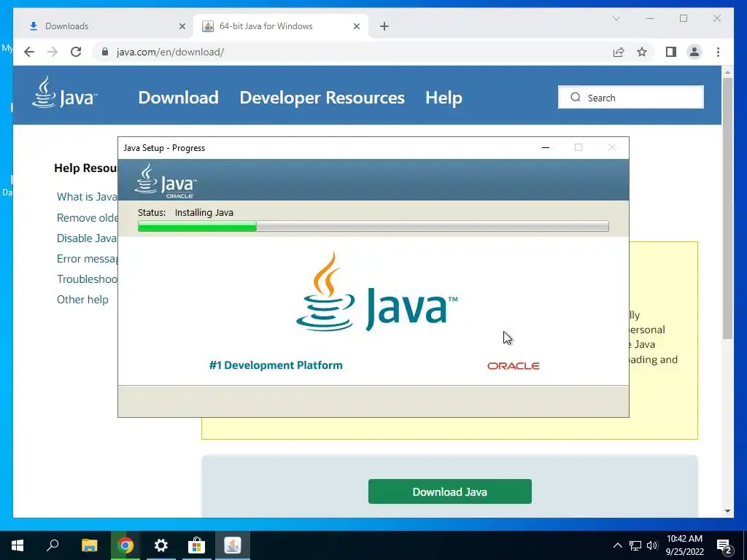Open the Help menu on java.com
The height and width of the screenshot is (560, 747).
444,98
